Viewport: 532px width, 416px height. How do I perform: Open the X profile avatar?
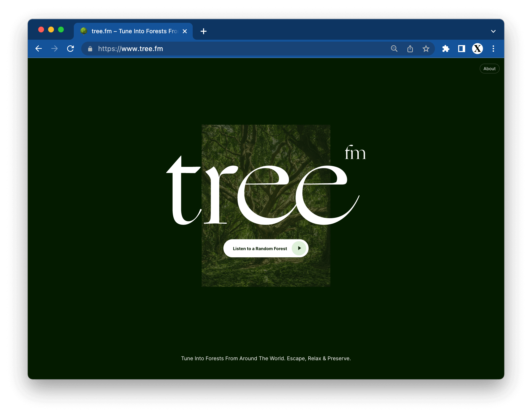tap(477, 49)
